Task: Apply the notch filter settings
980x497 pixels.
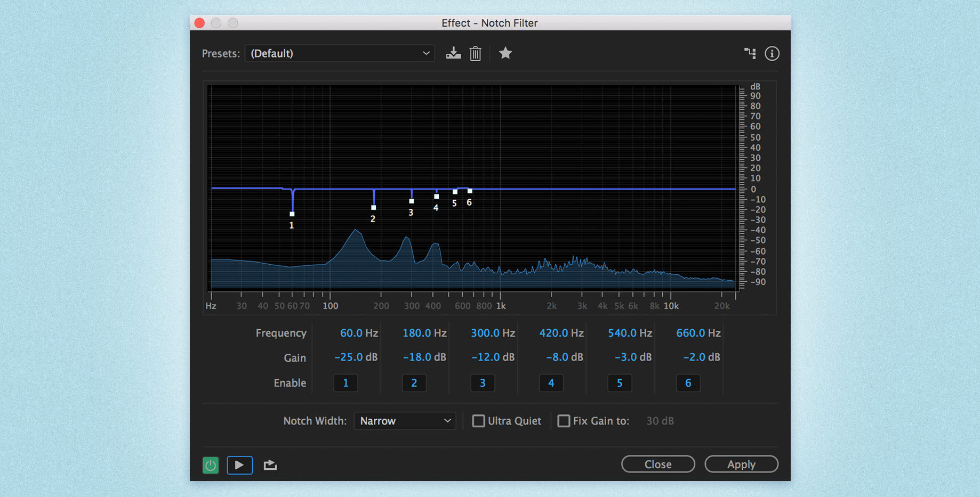Action: pos(741,463)
